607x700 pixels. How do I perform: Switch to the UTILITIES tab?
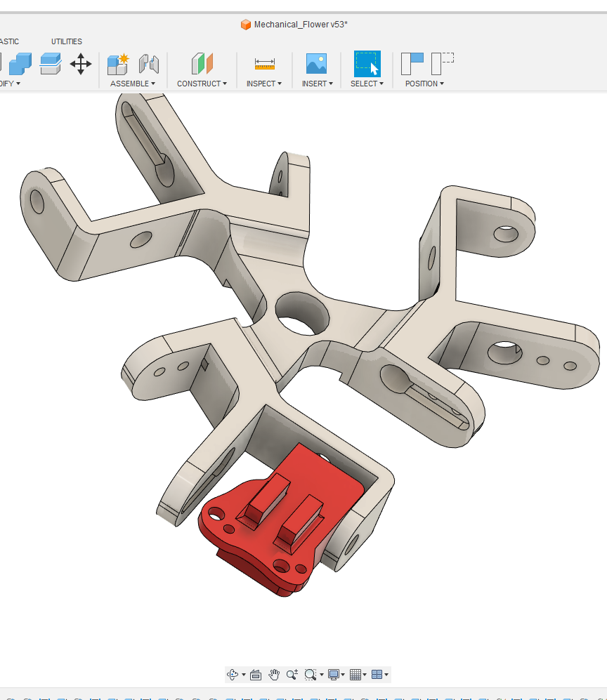(67, 41)
